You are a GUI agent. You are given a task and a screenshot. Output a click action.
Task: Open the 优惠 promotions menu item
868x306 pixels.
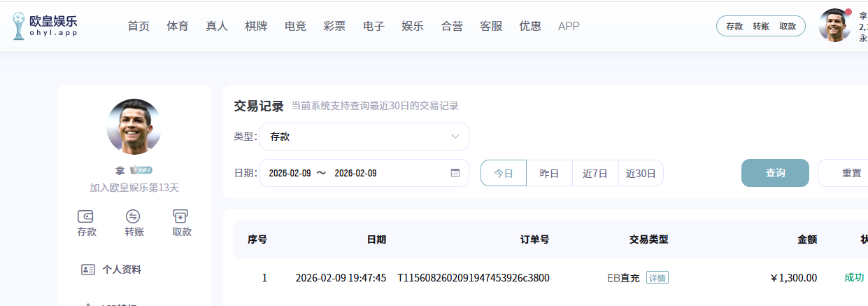pos(530,27)
